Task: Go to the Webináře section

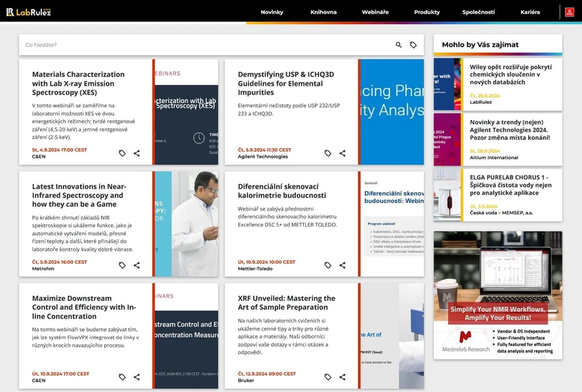Action: click(375, 12)
